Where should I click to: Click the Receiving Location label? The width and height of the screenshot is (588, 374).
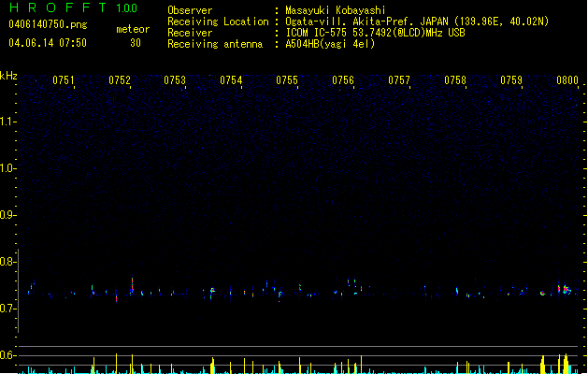[x=218, y=22]
